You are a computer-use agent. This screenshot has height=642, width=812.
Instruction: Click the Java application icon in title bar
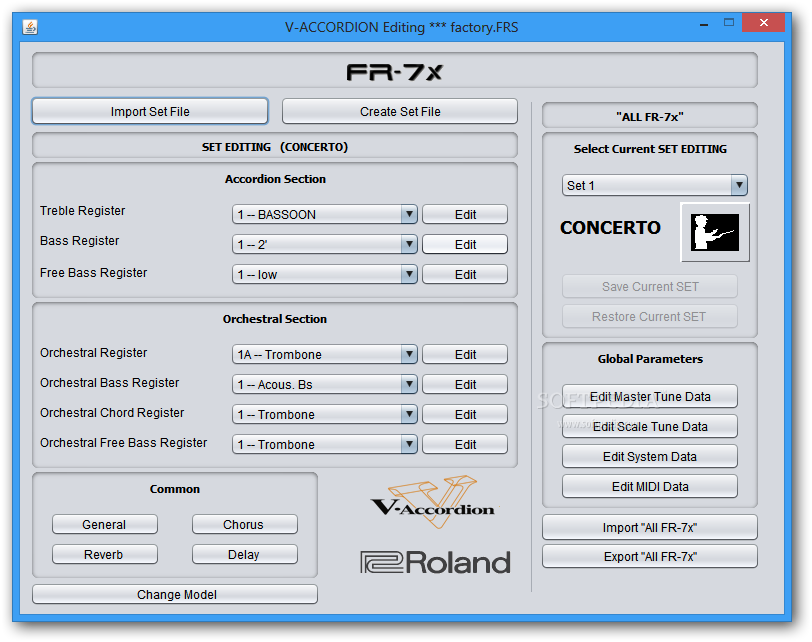(x=30, y=27)
